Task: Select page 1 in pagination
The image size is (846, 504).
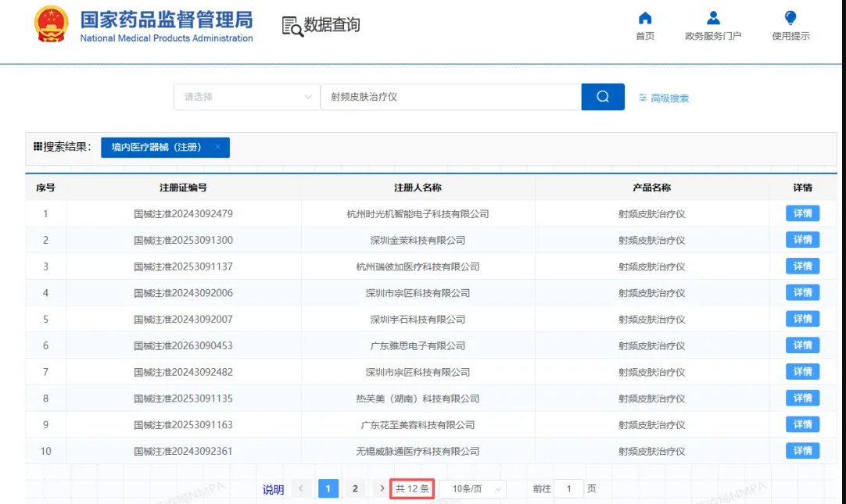Action: [x=328, y=489]
